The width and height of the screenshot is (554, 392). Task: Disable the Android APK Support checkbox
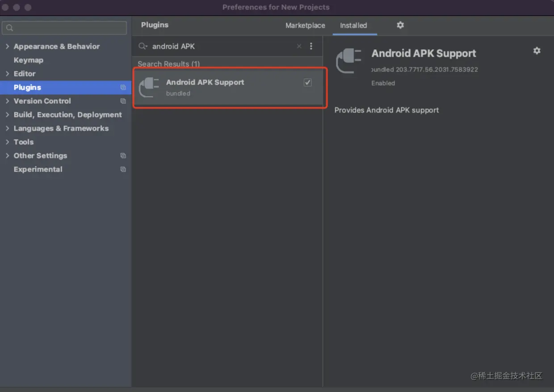point(307,82)
